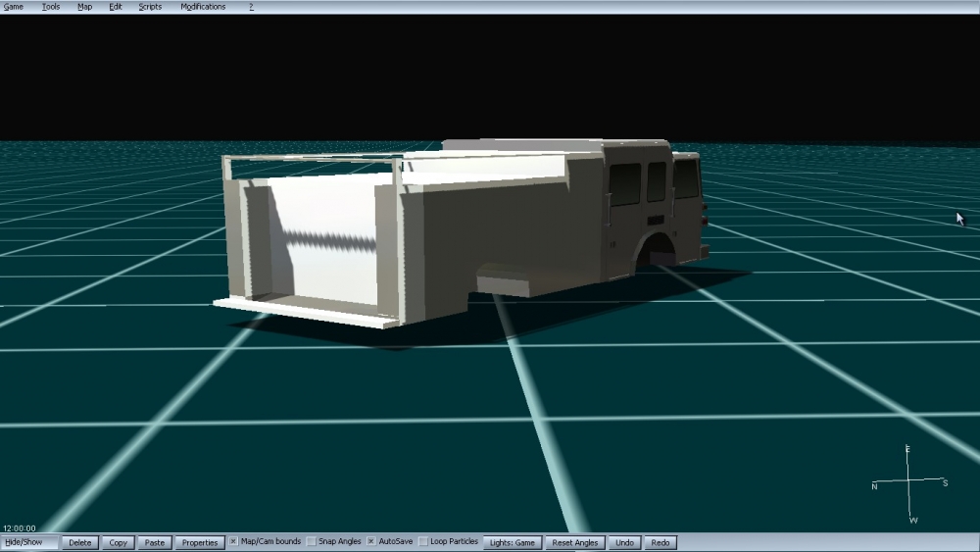Open the Game menu
The height and width of the screenshot is (552, 980).
14,7
